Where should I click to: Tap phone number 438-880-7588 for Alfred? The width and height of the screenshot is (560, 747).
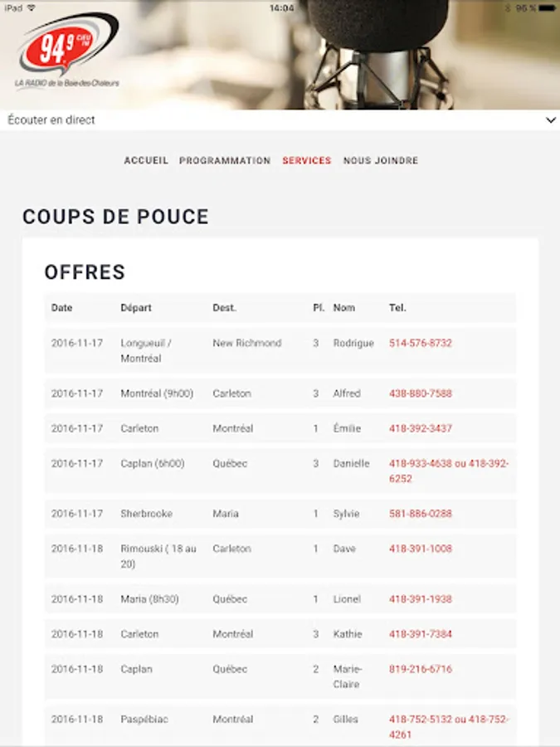point(421,393)
